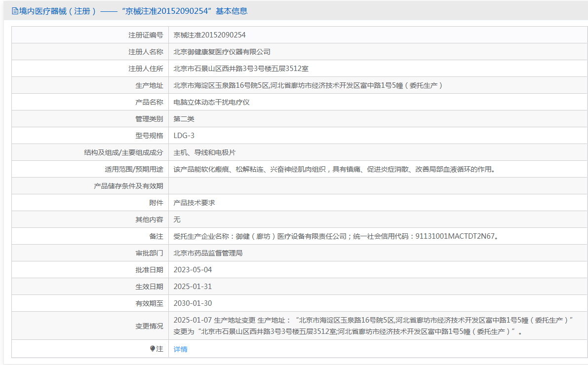
Task: Select company name 北京御健康复医疗仪器有限公司
Action: click(x=222, y=52)
